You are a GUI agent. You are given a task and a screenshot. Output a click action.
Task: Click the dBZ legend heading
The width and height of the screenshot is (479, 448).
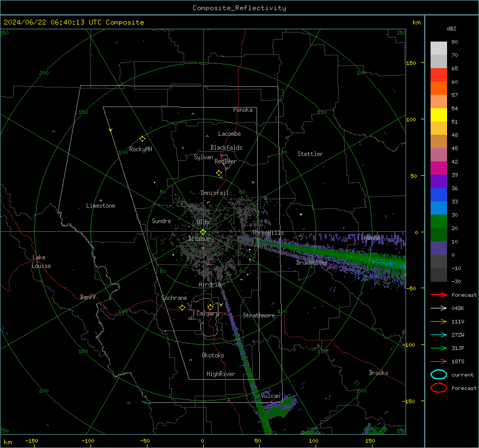click(x=451, y=29)
